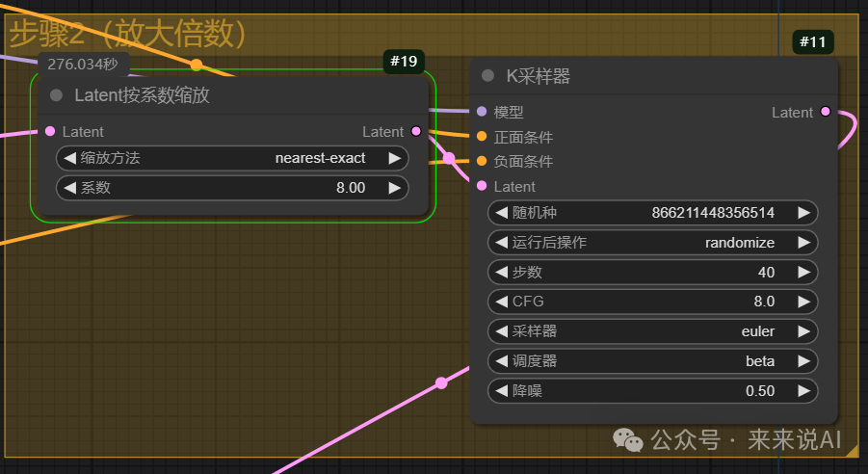Select previous 缩放方法 option with left arrow
This screenshot has height=474, width=868.
pos(69,158)
